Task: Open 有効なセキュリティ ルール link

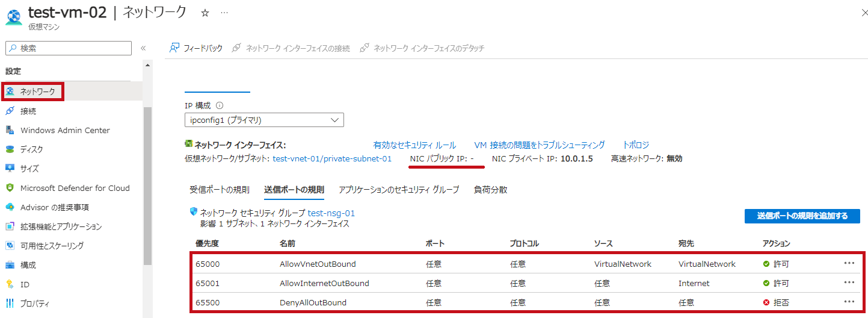Action: (414, 145)
